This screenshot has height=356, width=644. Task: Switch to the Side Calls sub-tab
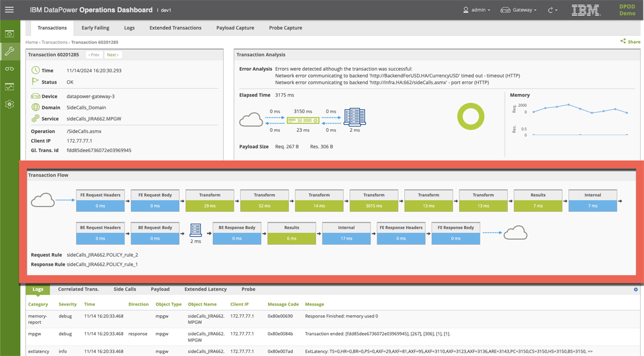(125, 289)
